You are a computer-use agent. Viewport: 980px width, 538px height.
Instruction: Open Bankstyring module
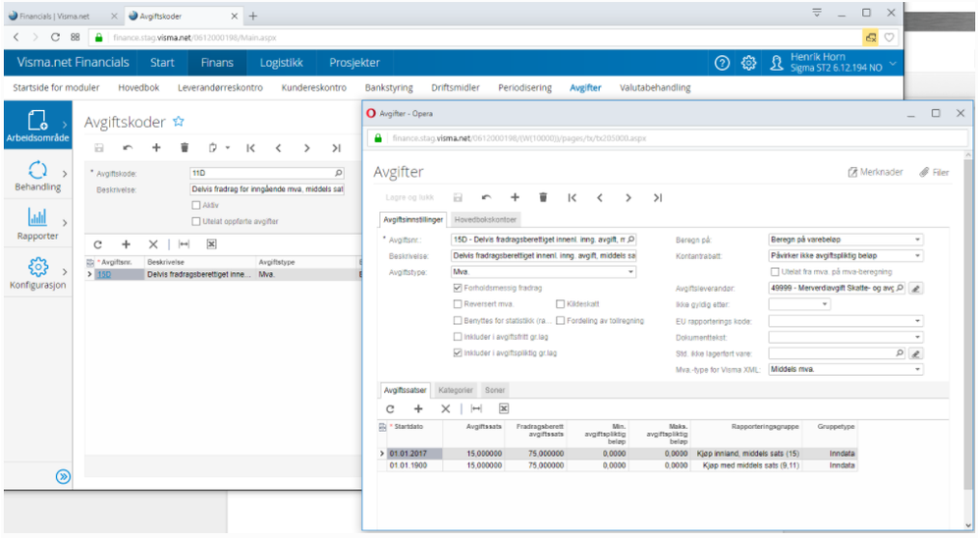coord(389,87)
